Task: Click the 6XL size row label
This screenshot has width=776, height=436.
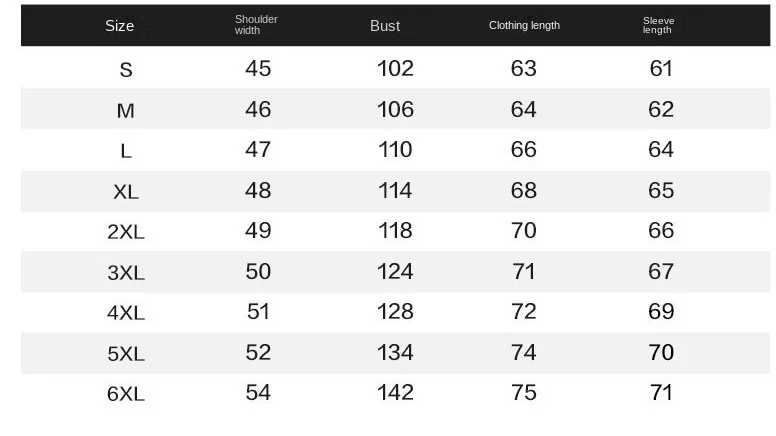Action: [x=126, y=394]
